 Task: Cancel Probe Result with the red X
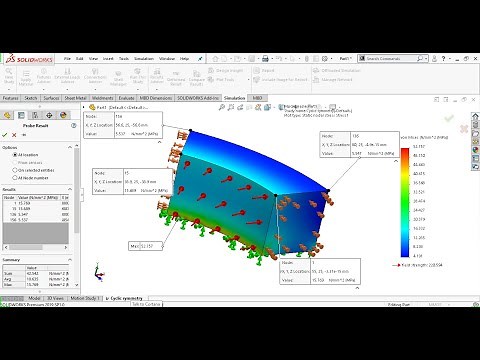[14, 135]
